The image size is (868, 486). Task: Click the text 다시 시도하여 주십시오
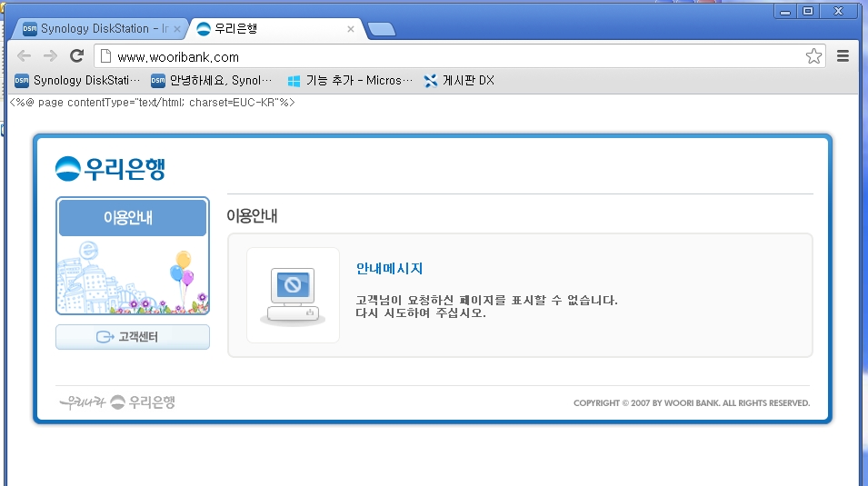coord(421,312)
